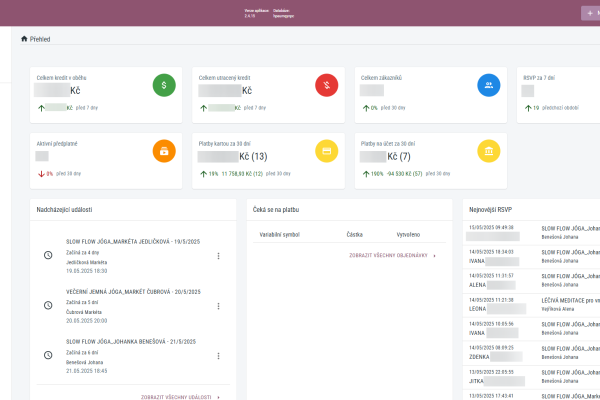Click Platby kartou za 30 dní label
The width and height of the screenshot is (600, 400).
coord(224,144)
